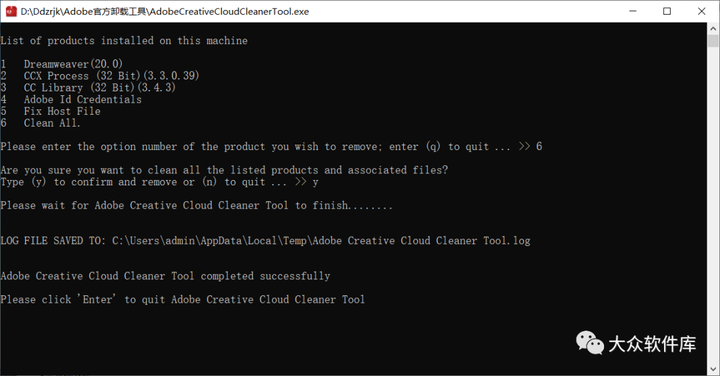Screen dimensions: 720x376
Task: Click the log file path text
Action: click(x=321, y=241)
